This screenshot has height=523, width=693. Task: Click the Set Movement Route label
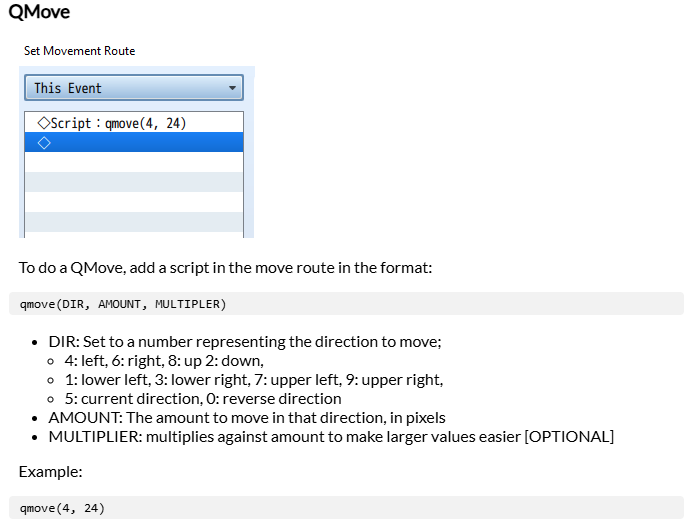point(80,51)
